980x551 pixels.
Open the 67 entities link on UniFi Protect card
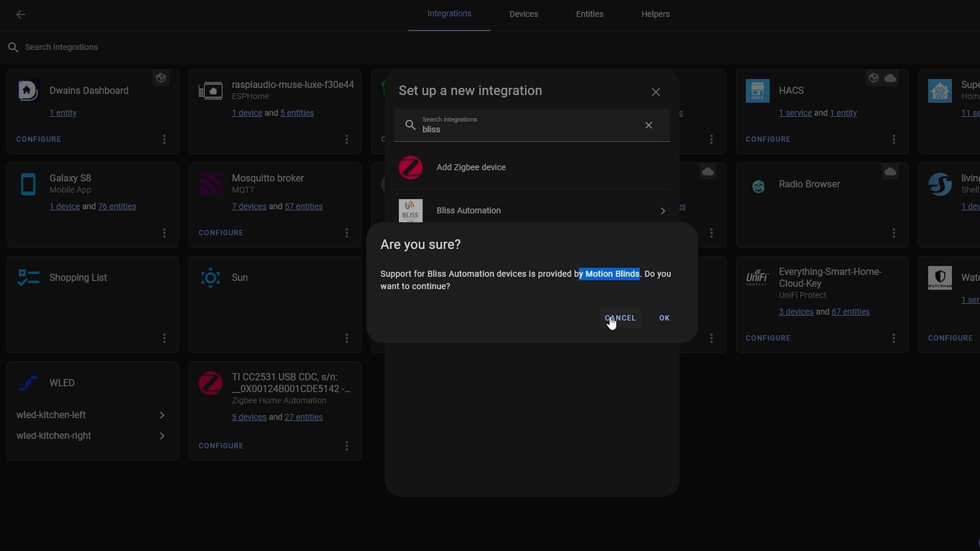(851, 312)
